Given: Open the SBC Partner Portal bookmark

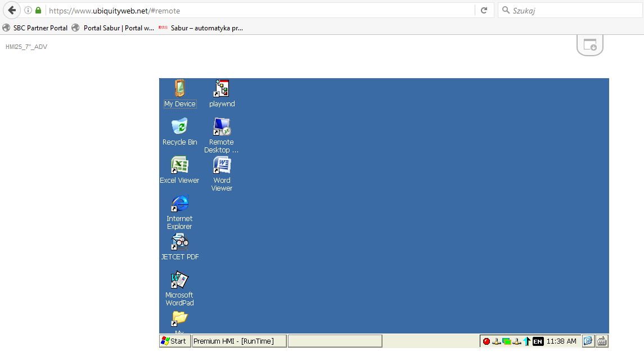Looking at the screenshot, I should (x=35, y=28).
